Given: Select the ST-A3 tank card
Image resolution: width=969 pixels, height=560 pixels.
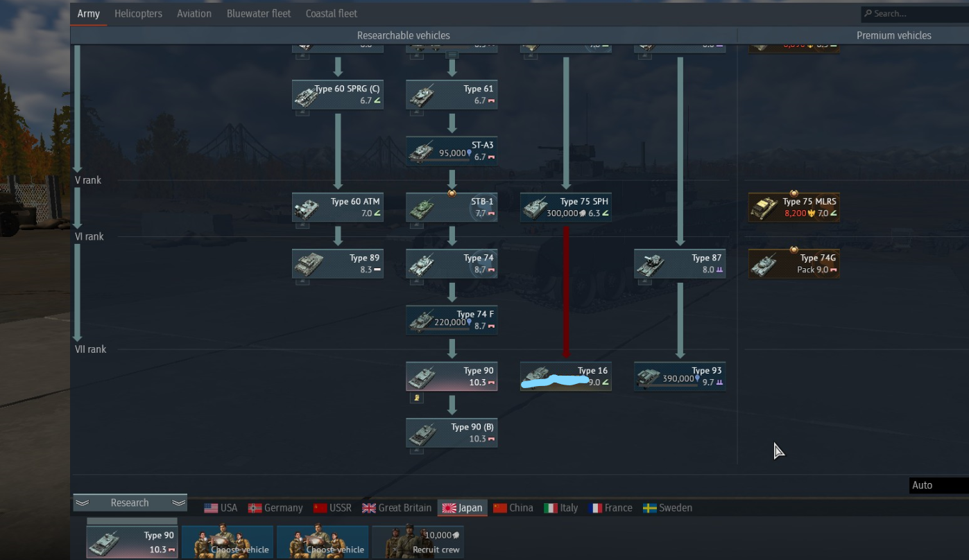Looking at the screenshot, I should tap(452, 151).
